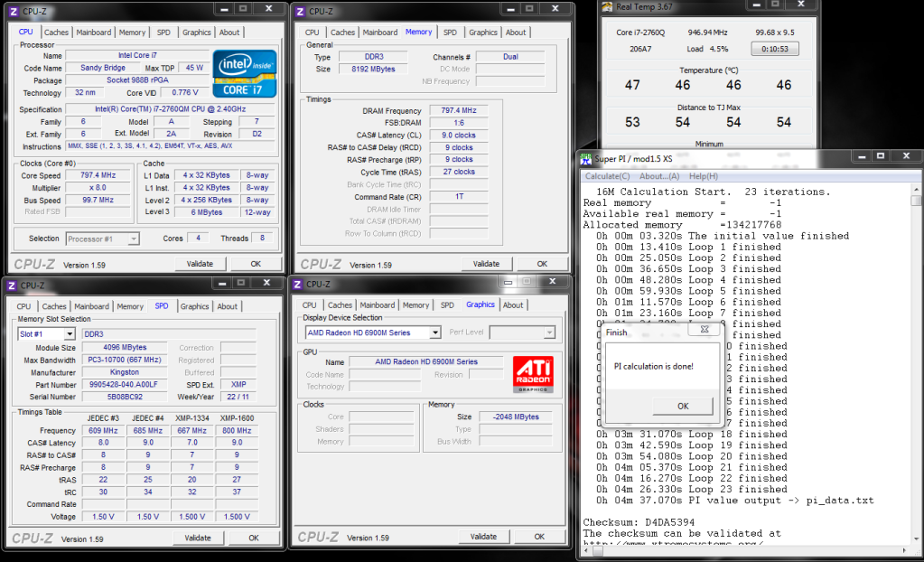The width and height of the screenshot is (924, 562).
Task: Click the Package value Socket 988B rPGA
Action: coord(137,80)
